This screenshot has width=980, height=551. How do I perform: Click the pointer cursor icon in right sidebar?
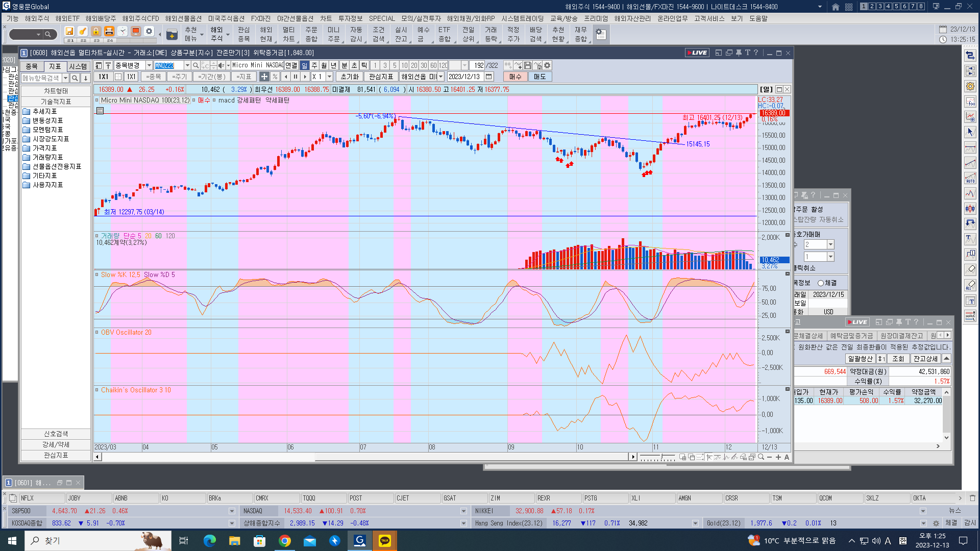(970, 132)
